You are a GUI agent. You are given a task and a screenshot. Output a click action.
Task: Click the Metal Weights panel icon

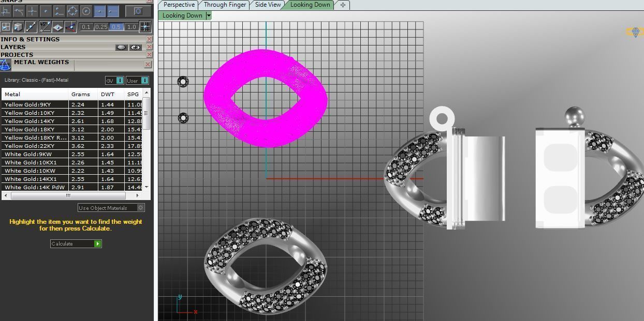point(5,65)
